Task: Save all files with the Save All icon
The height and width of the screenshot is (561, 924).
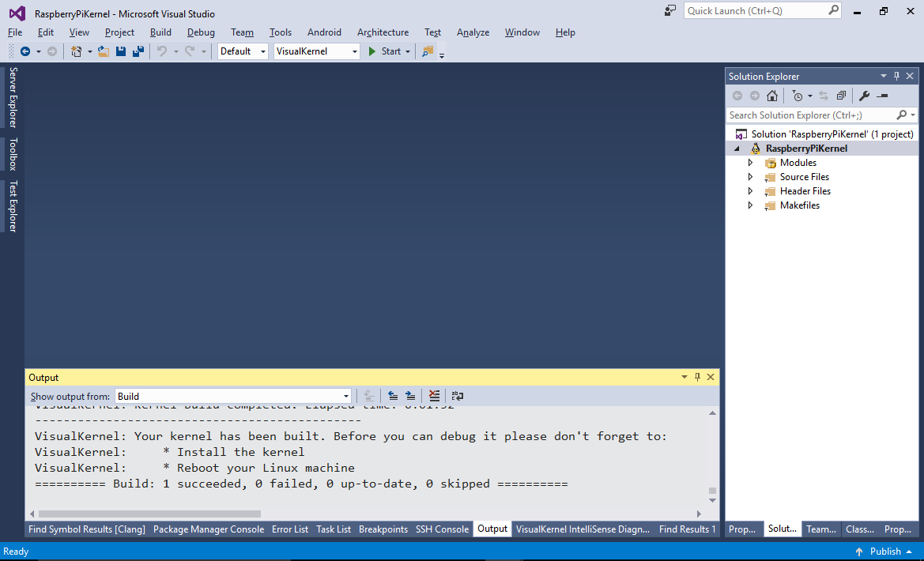Action: pyautogui.click(x=138, y=51)
